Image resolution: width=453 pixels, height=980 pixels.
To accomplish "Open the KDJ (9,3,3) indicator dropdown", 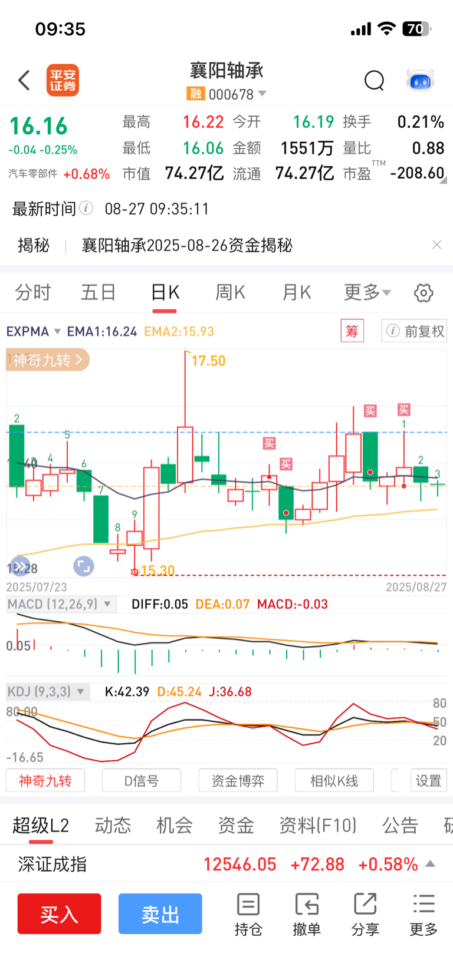I will pos(47,691).
